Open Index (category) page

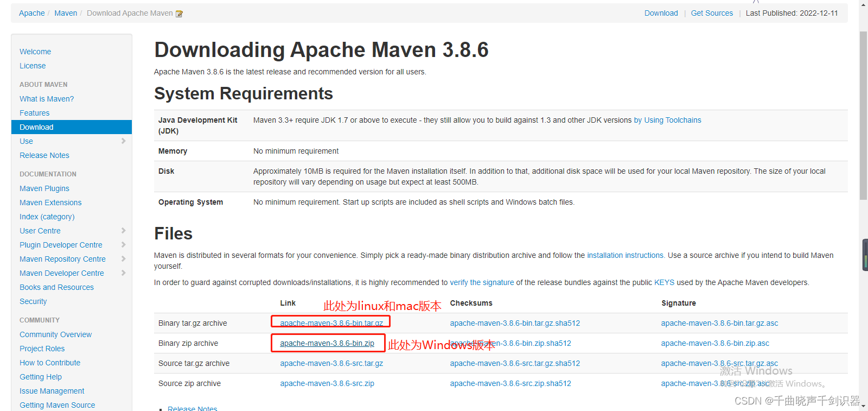[47, 217]
